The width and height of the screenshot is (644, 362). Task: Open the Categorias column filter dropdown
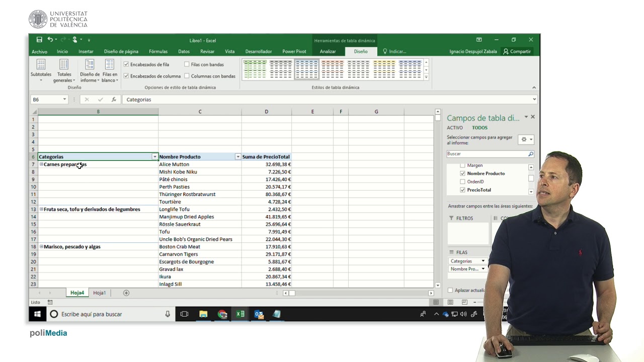coord(155,157)
